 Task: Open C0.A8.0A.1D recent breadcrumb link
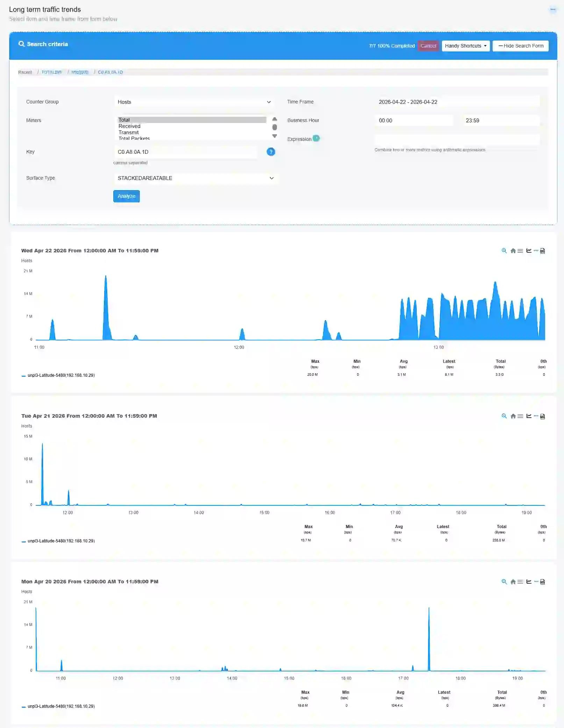pos(110,72)
